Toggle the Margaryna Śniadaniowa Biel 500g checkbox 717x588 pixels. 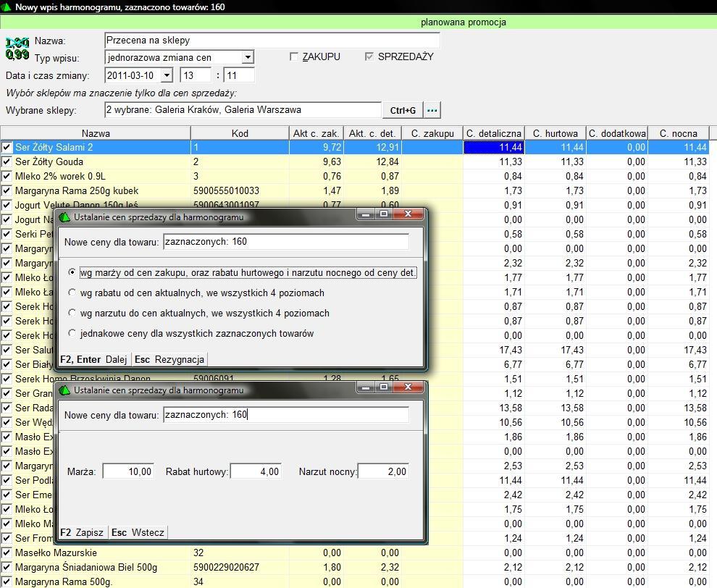click(7, 568)
